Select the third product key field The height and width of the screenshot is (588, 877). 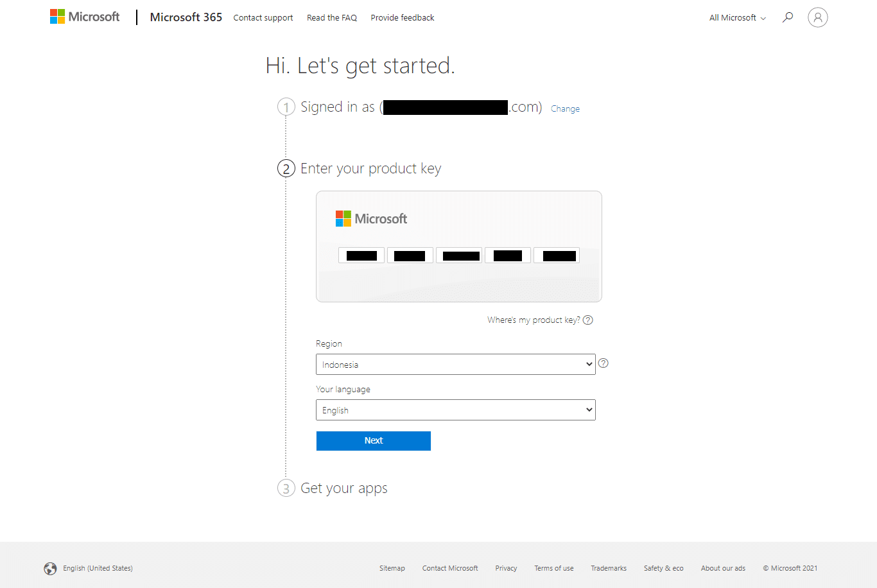tap(459, 255)
